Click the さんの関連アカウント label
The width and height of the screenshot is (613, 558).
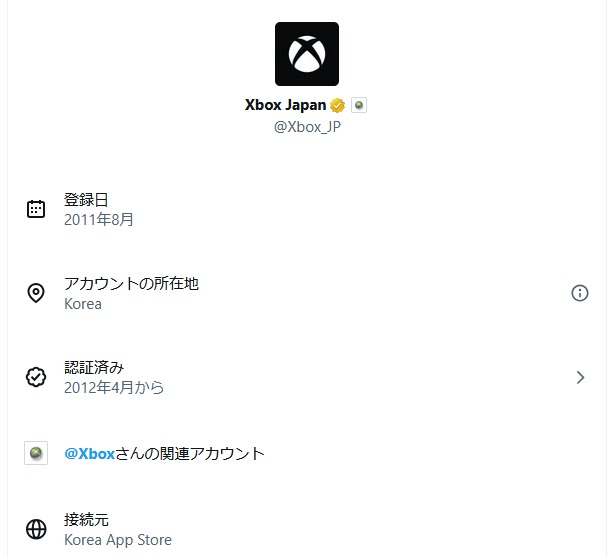[x=190, y=454]
